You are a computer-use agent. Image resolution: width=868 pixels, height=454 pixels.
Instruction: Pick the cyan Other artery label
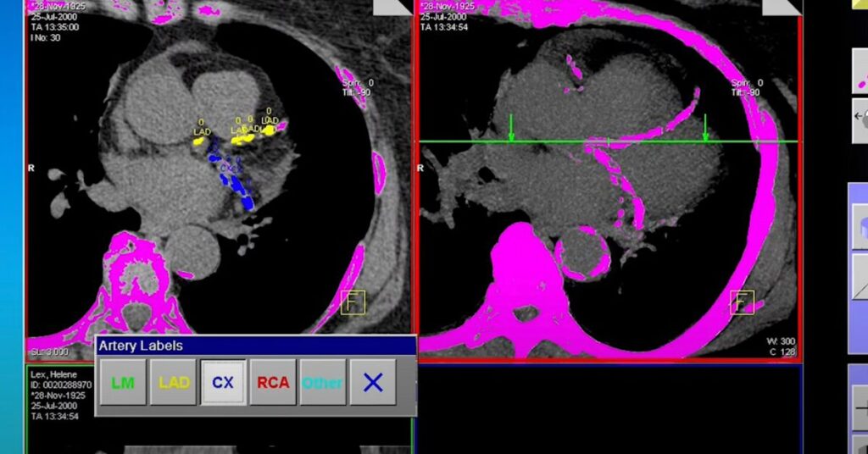point(322,383)
